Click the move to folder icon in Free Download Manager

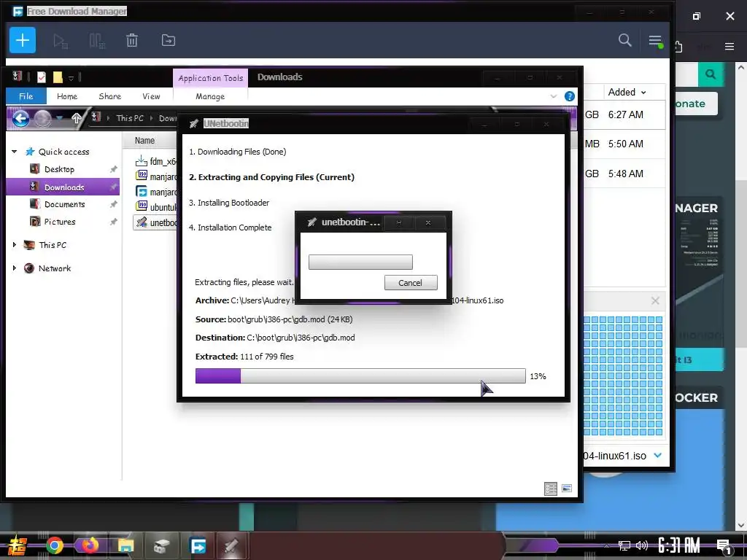169,41
